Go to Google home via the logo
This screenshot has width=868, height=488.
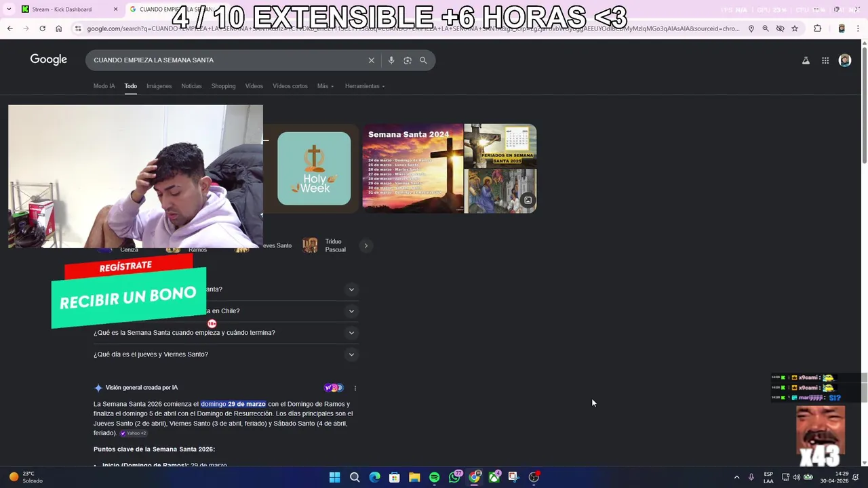coord(48,60)
